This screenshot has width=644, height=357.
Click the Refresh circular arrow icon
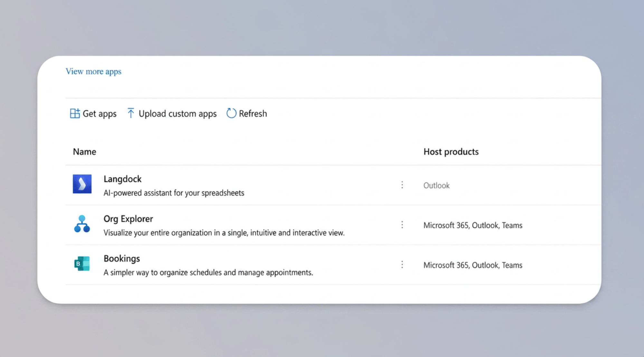tap(231, 113)
